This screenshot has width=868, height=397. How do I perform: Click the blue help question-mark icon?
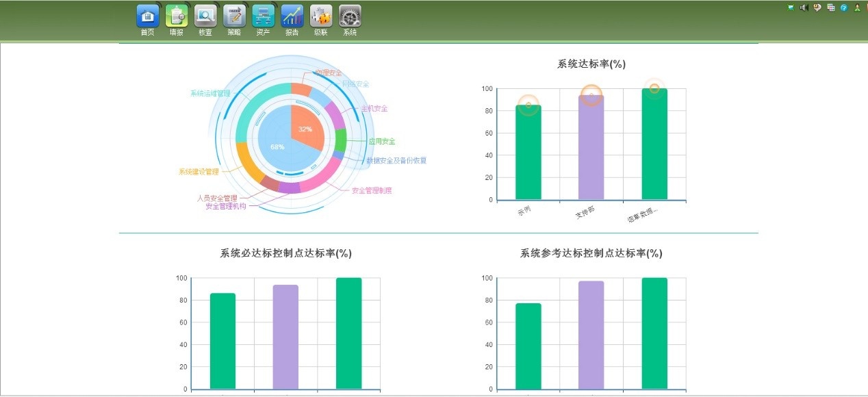pos(844,8)
